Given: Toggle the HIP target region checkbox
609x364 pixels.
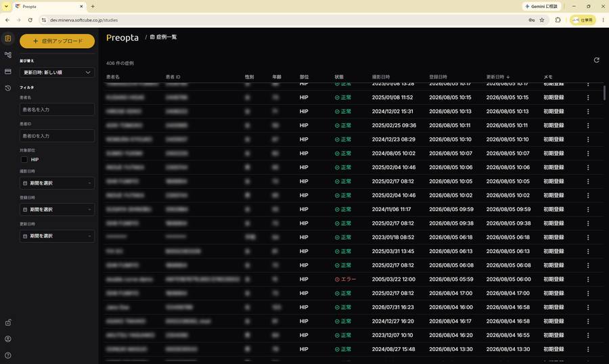Looking at the screenshot, I should pos(24,160).
